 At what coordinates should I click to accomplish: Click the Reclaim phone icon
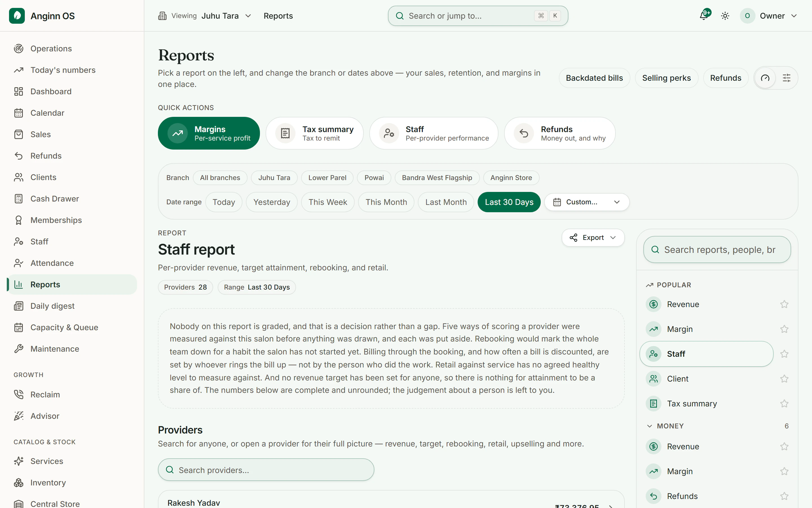[x=19, y=395]
